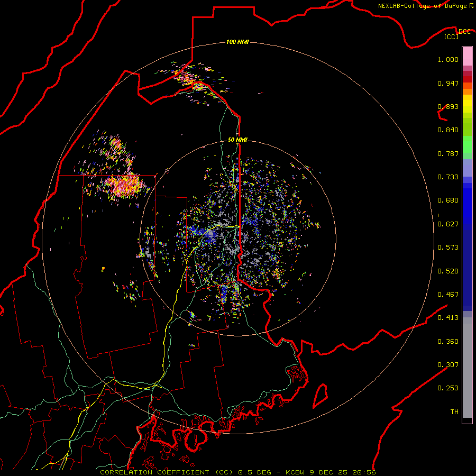Image resolution: width=476 pixels, height=476 pixels.
Task: Pick the yellow segment of the color bar
Action: point(467,104)
